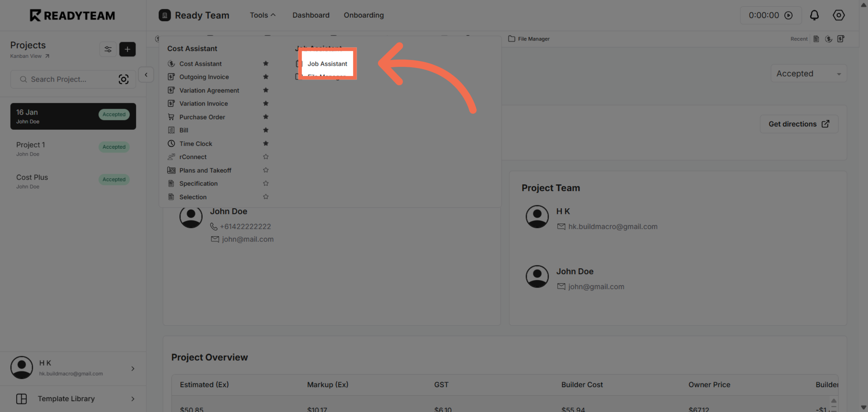Viewport: 868px width, 412px height.
Task: Collapse the Tools dropdown chevron
Action: click(273, 14)
